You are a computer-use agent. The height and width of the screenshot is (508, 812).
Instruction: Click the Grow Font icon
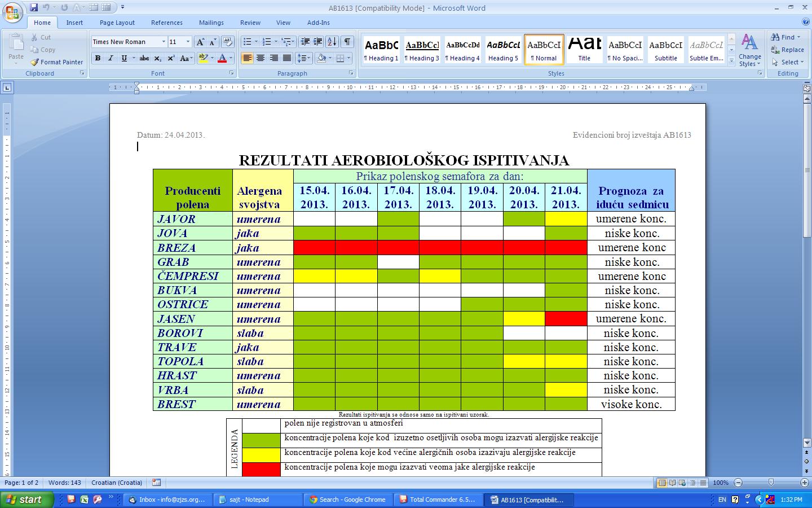click(200, 42)
